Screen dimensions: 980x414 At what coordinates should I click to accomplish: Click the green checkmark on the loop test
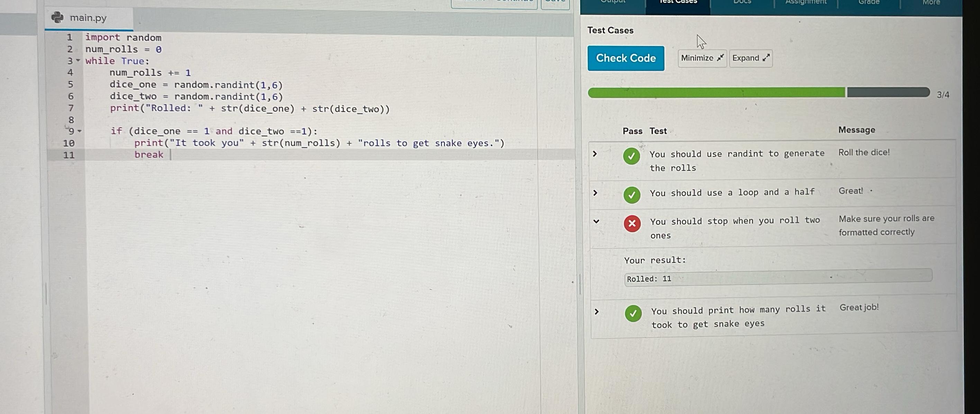tap(632, 195)
